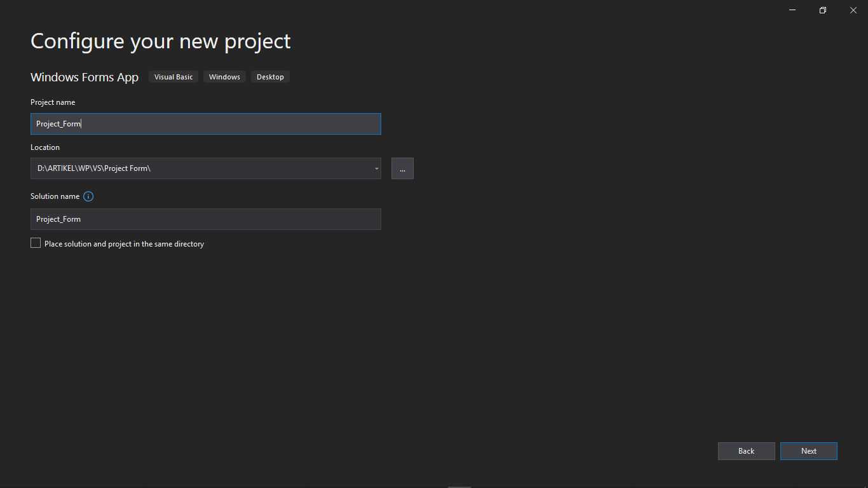Image resolution: width=868 pixels, height=488 pixels.
Task: Go Back to the previous step
Action: click(747, 451)
